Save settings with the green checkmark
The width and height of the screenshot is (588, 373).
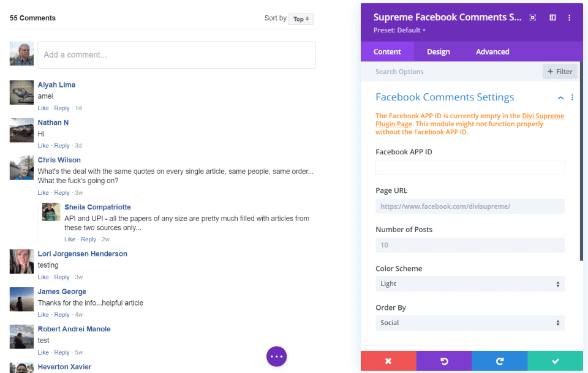[x=555, y=361]
